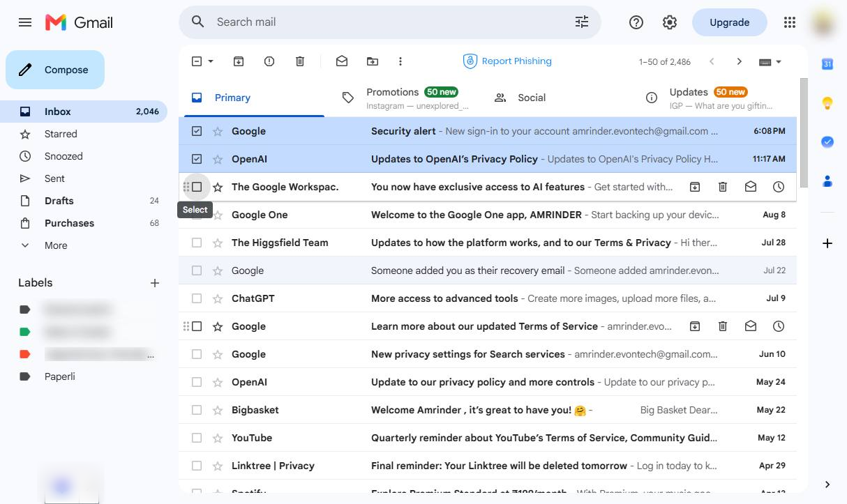Open Google Calendar side panel icon
847x504 pixels.
(x=827, y=64)
